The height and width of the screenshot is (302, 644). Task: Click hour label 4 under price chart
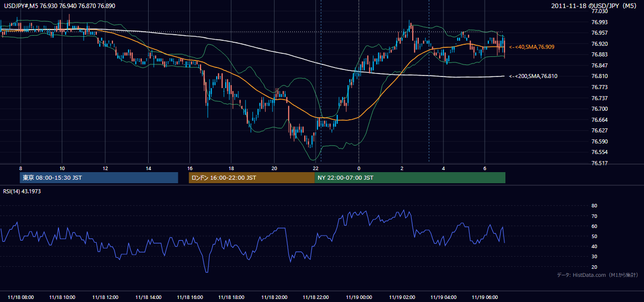[x=443, y=168]
